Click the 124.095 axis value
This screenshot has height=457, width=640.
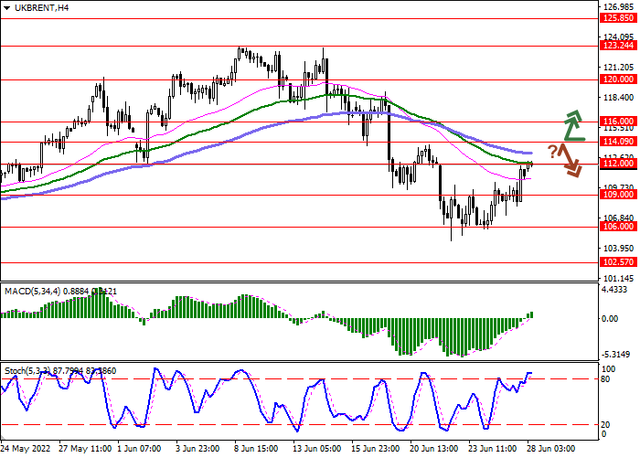click(619, 37)
